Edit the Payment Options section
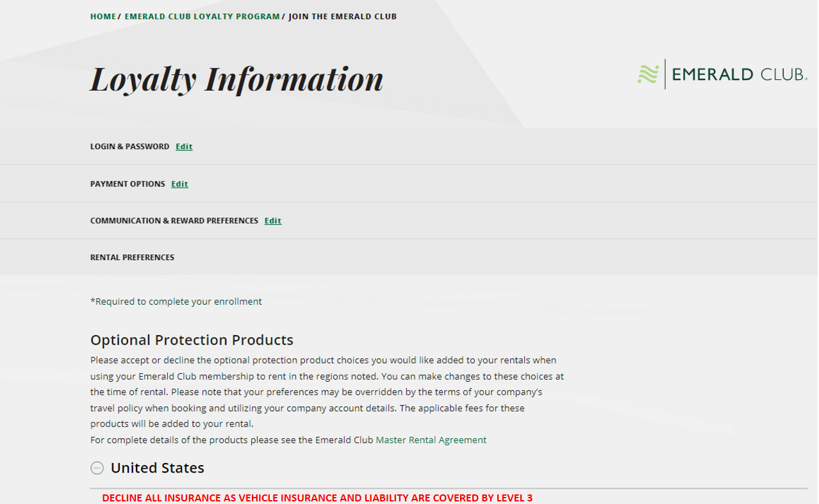819x504 pixels. [x=179, y=184]
